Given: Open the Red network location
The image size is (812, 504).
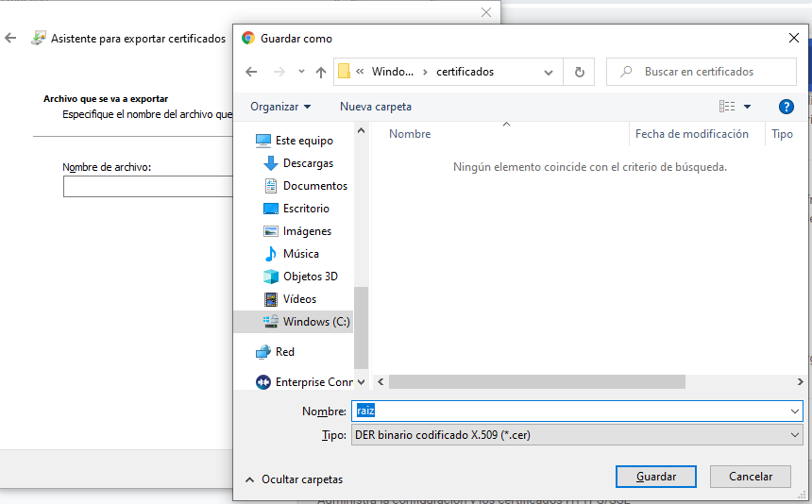Looking at the screenshot, I should pyautogui.click(x=284, y=352).
